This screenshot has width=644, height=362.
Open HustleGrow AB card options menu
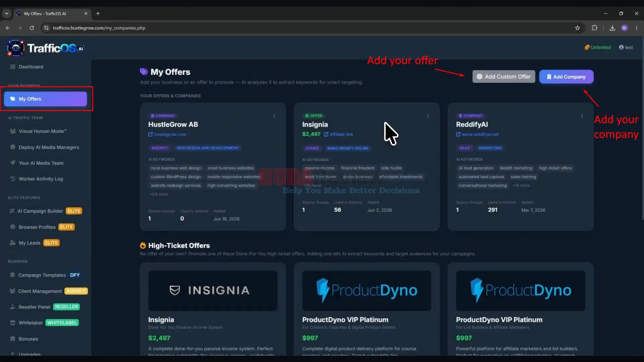coord(274,116)
